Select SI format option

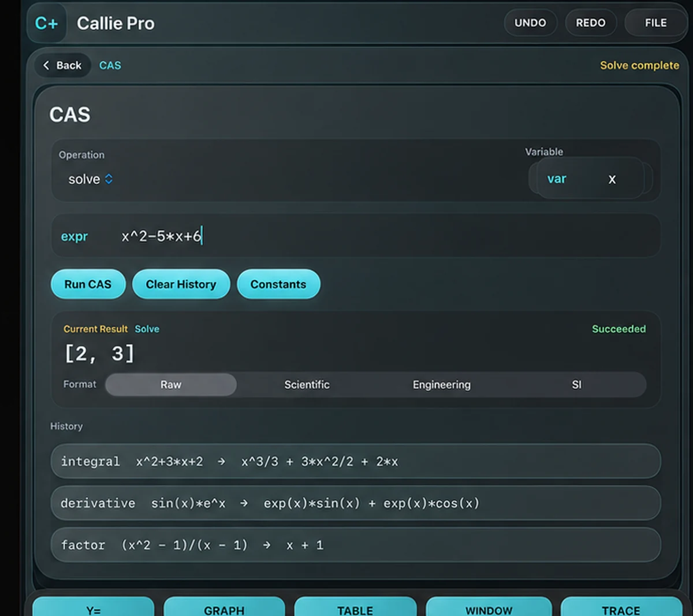pyautogui.click(x=576, y=385)
